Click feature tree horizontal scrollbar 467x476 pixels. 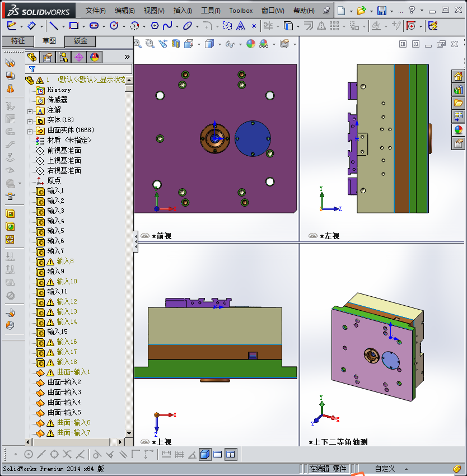pyautogui.click(x=71, y=442)
